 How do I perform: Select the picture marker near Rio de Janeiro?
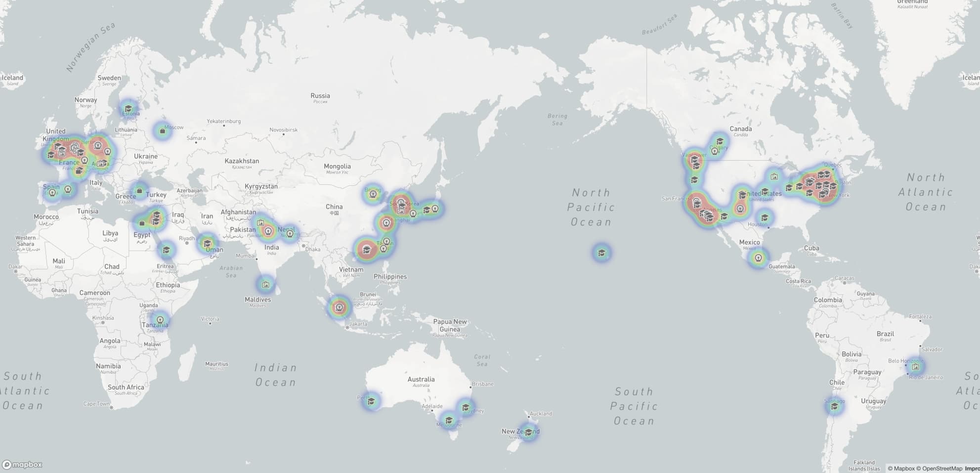915,367
